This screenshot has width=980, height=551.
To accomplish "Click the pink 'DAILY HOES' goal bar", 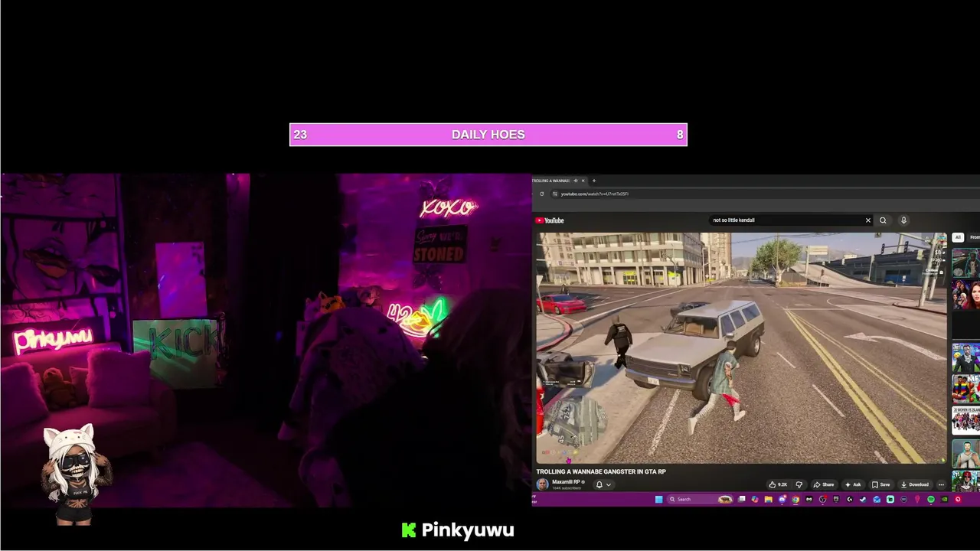I will point(488,135).
